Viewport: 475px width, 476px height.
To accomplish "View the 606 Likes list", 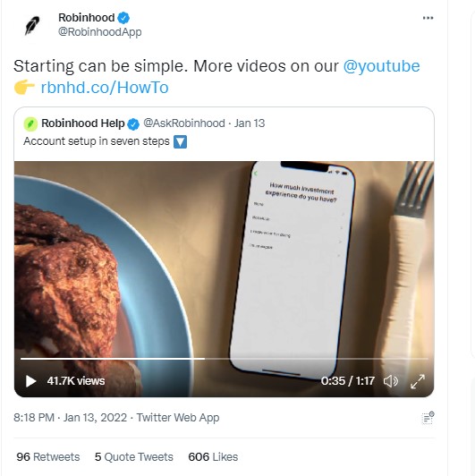I will click(x=213, y=457).
